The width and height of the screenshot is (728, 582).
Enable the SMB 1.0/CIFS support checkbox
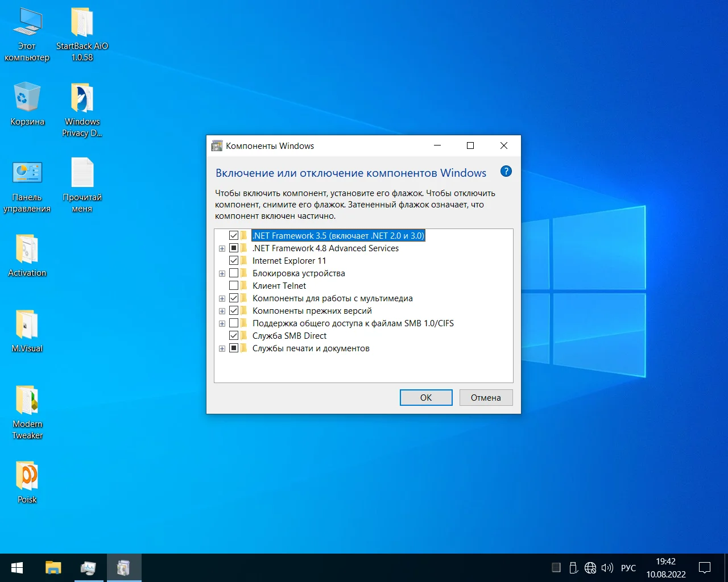click(x=234, y=323)
